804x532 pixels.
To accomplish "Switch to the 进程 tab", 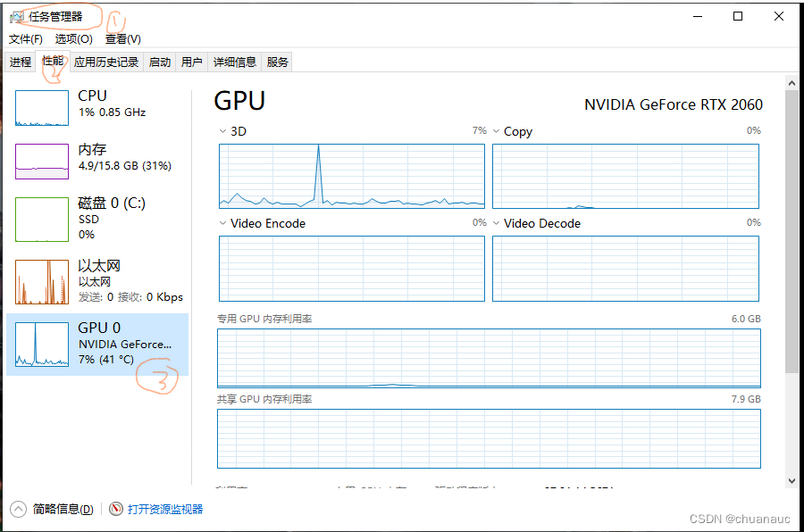I will click(x=21, y=62).
